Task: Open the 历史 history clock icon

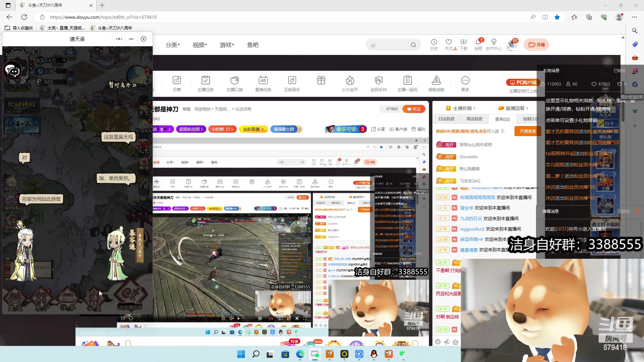Action: coord(434,44)
